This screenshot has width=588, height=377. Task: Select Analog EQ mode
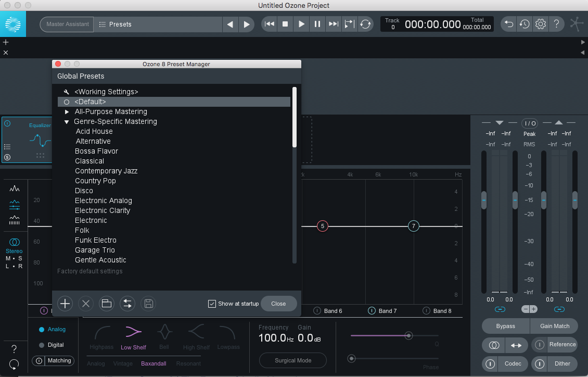click(x=52, y=330)
